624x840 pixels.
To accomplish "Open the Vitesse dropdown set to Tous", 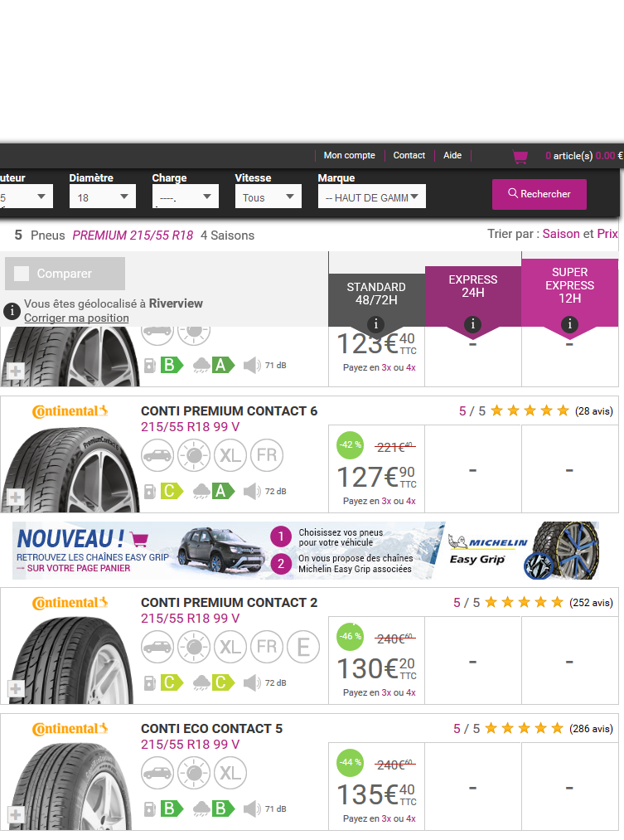I will (x=268, y=197).
